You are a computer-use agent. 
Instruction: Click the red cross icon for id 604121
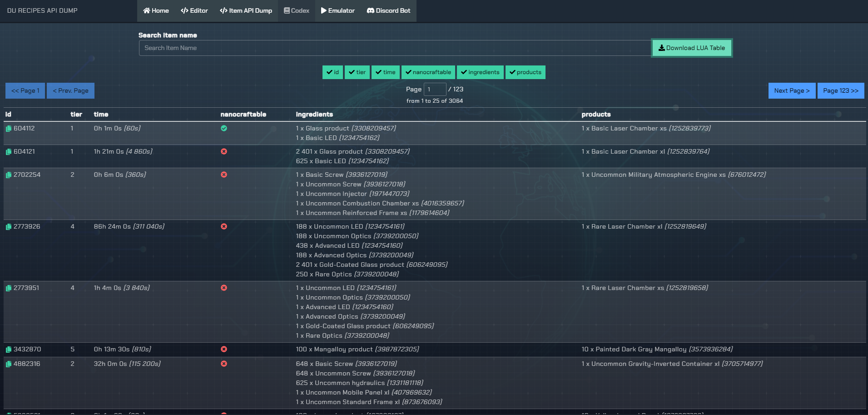(223, 151)
